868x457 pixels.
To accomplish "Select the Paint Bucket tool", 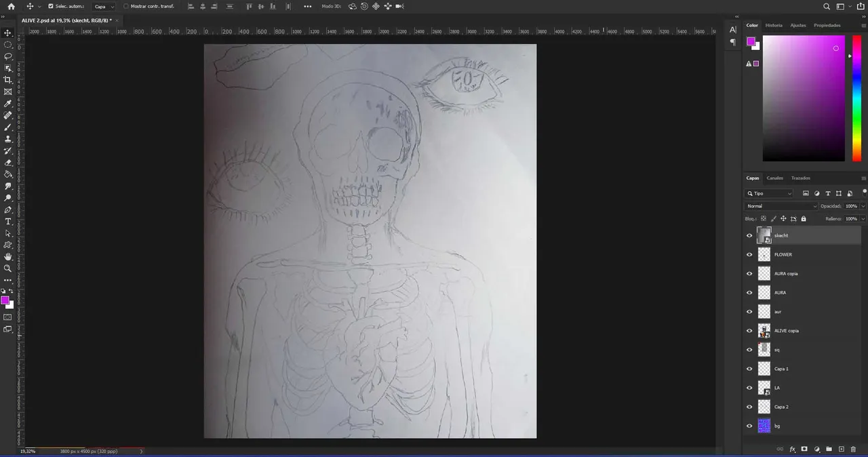I will tap(8, 174).
